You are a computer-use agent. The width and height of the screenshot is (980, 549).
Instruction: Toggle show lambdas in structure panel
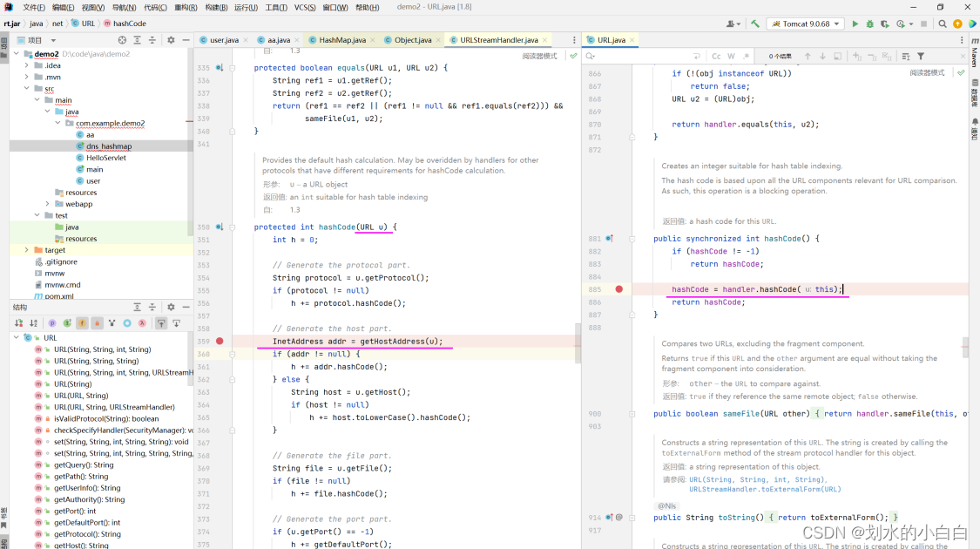pos(143,323)
